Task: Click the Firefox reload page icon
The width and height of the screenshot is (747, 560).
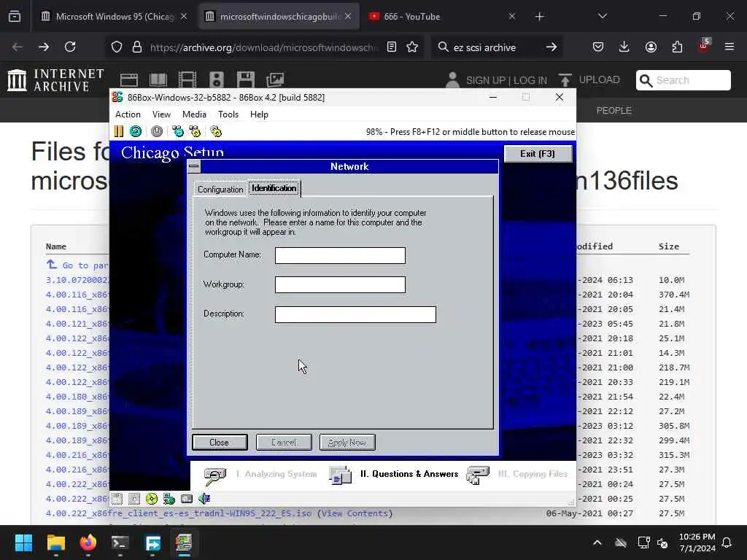Action: pyautogui.click(x=70, y=47)
